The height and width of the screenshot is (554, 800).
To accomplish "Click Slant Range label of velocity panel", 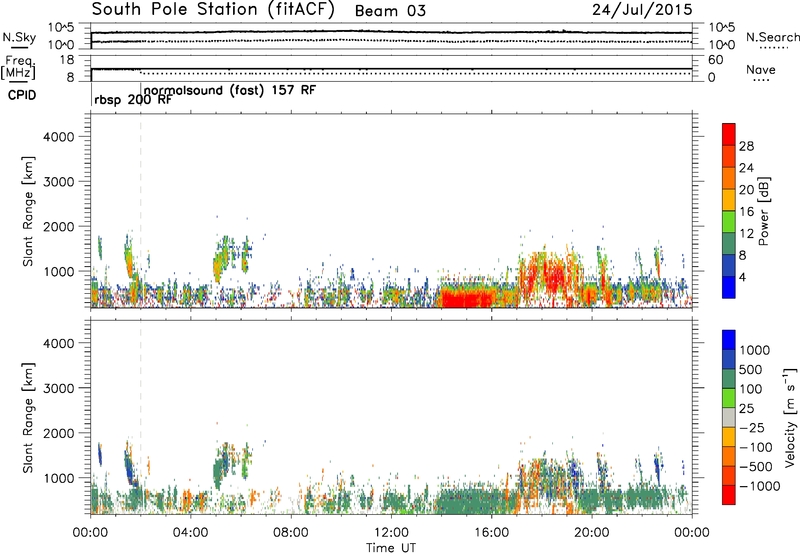I will pyautogui.click(x=28, y=418).
